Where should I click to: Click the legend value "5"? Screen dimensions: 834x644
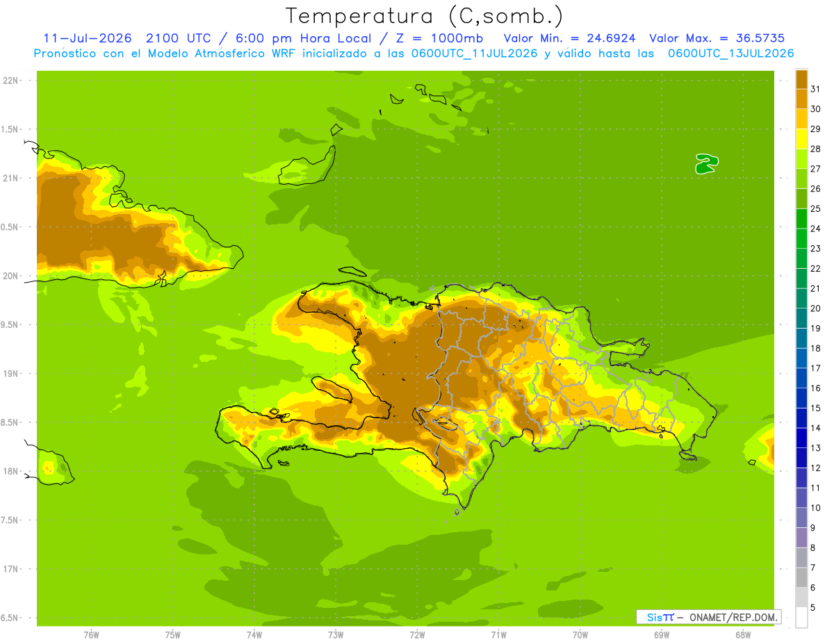click(x=813, y=608)
